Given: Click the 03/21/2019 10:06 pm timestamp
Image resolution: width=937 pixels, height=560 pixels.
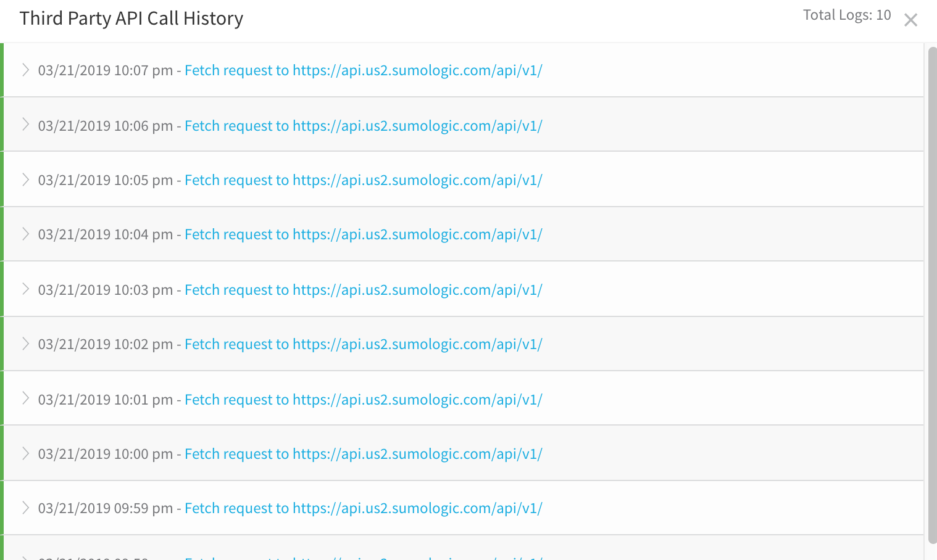Looking at the screenshot, I should click(x=106, y=126).
